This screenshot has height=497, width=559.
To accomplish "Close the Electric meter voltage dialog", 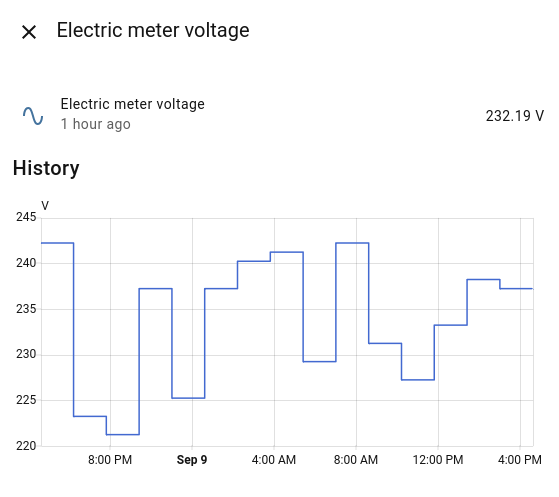I will (29, 32).
